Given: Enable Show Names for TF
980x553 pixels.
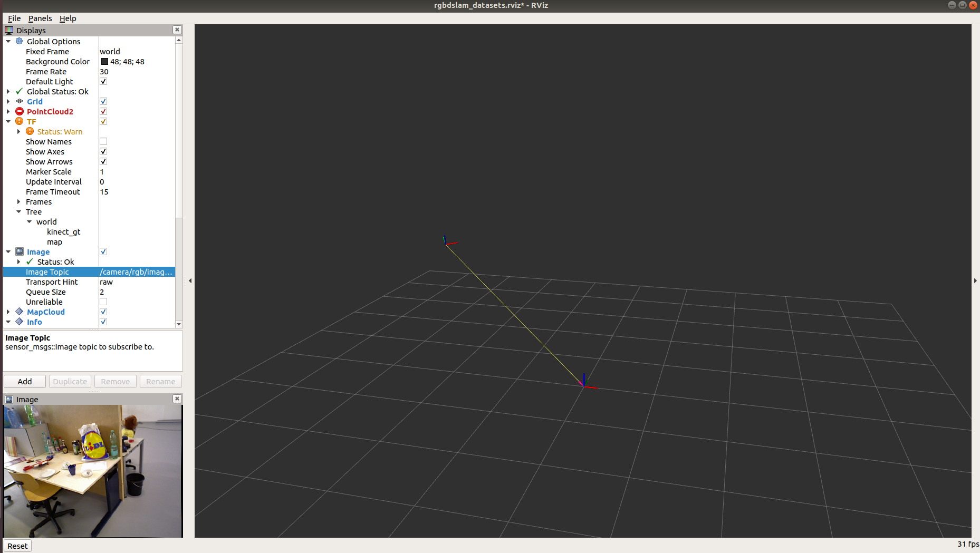Looking at the screenshot, I should point(103,141).
